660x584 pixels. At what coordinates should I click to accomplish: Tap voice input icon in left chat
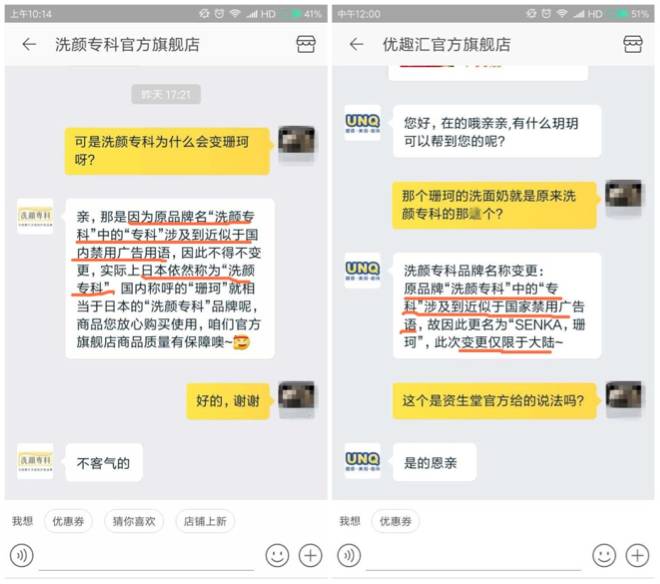click(x=21, y=556)
